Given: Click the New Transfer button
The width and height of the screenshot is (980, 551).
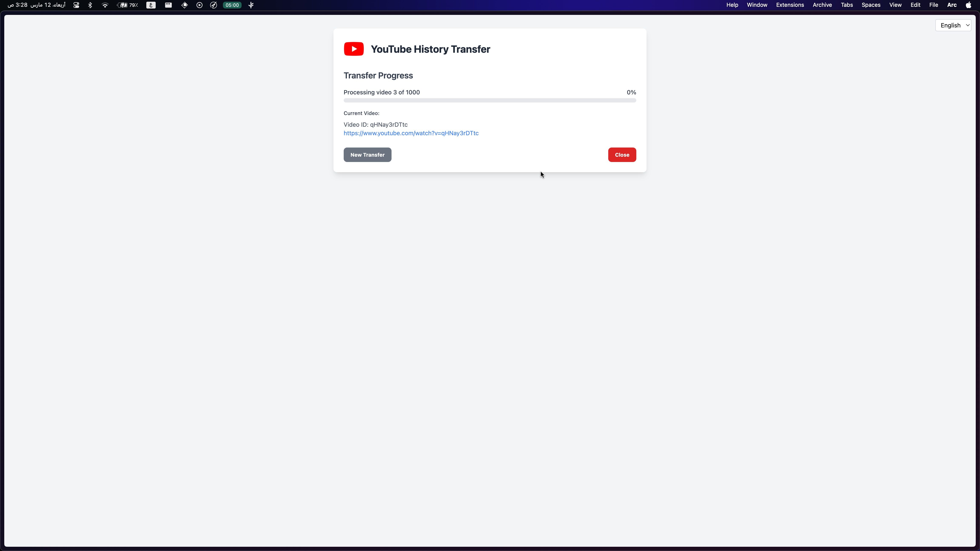Looking at the screenshot, I should tap(367, 155).
